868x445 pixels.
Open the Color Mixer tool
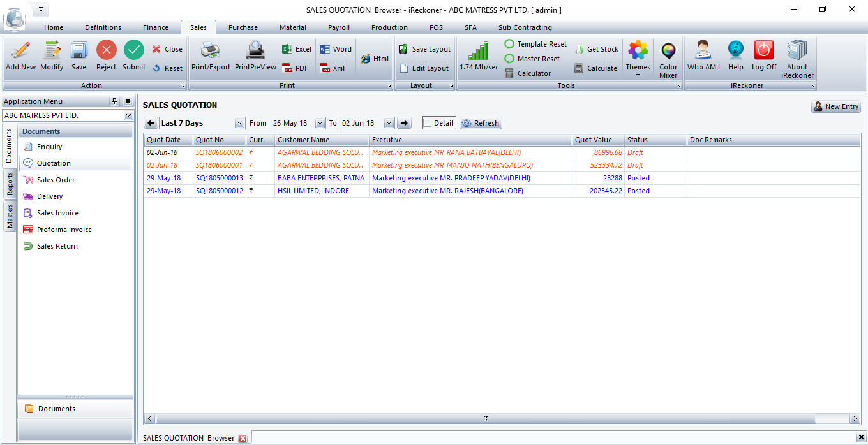(668, 51)
